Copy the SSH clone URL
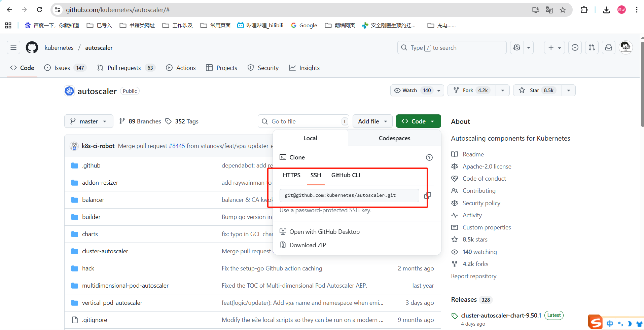644x330 pixels. pyautogui.click(x=428, y=195)
